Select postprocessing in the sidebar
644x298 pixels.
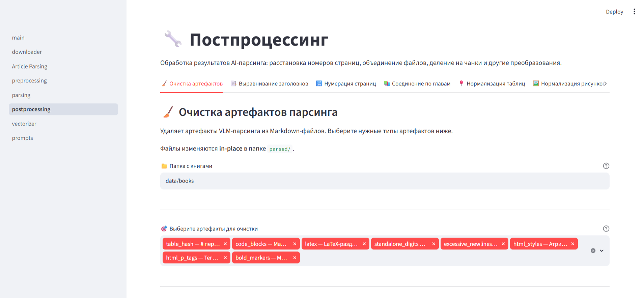(63, 109)
